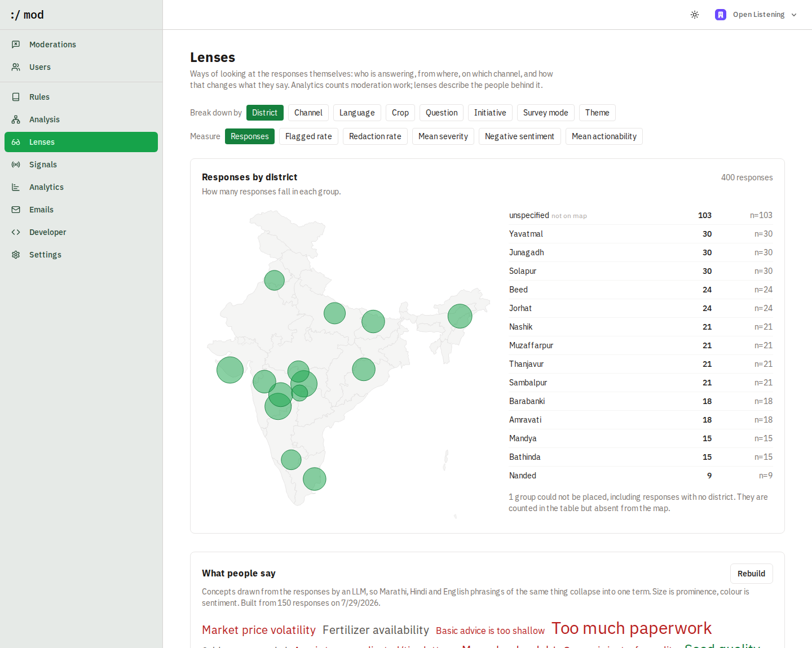Click the Open Listening organization avatar icon
The height and width of the screenshot is (648, 812).
[721, 15]
